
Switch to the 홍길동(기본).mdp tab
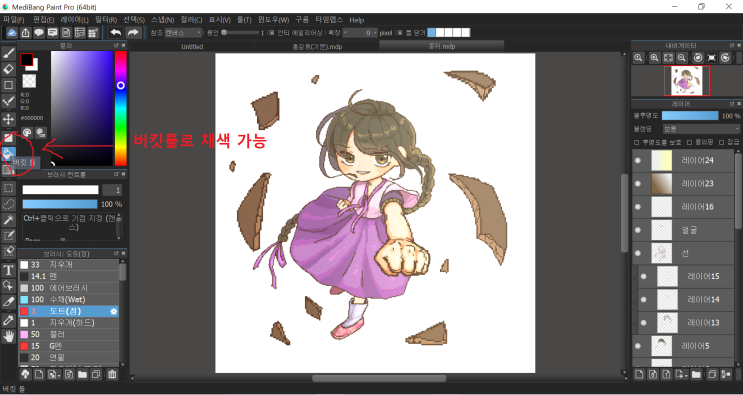(x=317, y=46)
